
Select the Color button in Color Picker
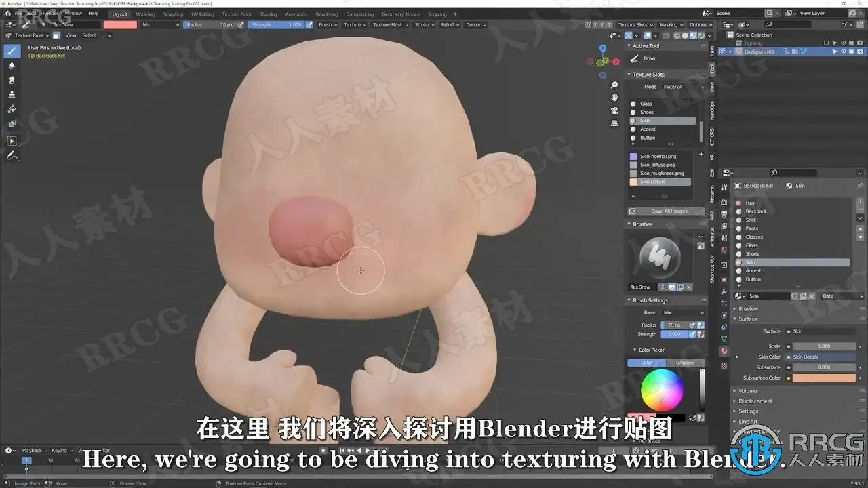pyautogui.click(x=646, y=363)
